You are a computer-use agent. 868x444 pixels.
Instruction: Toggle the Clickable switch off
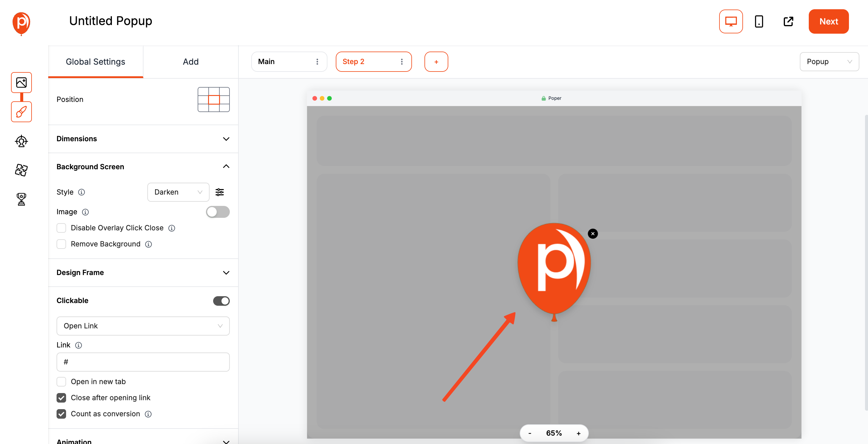click(x=221, y=301)
